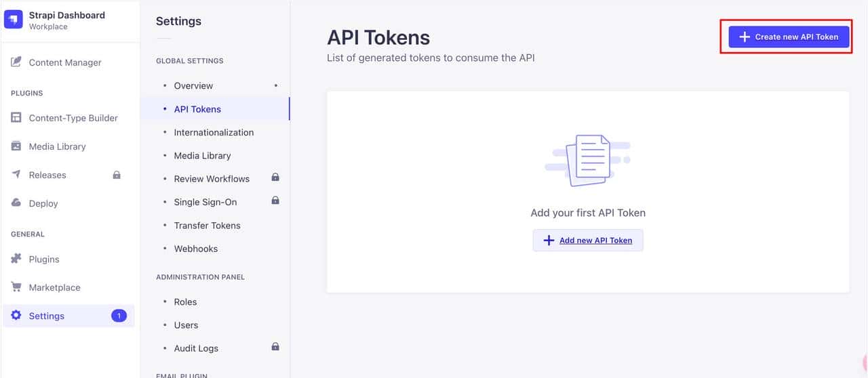868x378 pixels.
Task: Open the Overview settings page
Action: [x=193, y=86]
